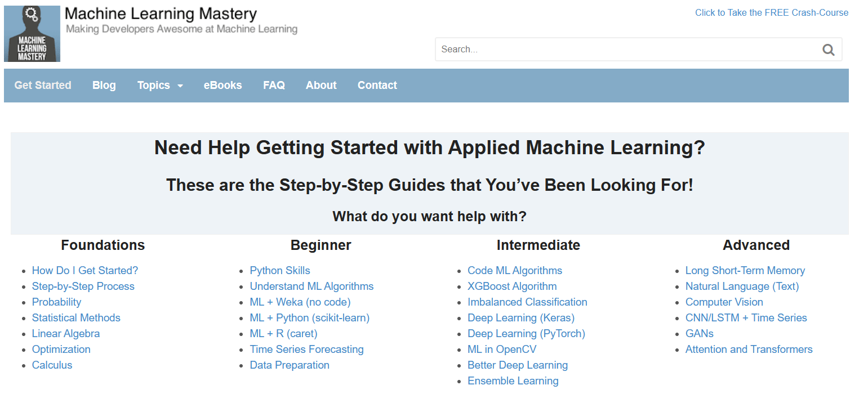Open the Time Series Forecasting link
Viewport: 868px width, 412px height.
pos(307,349)
